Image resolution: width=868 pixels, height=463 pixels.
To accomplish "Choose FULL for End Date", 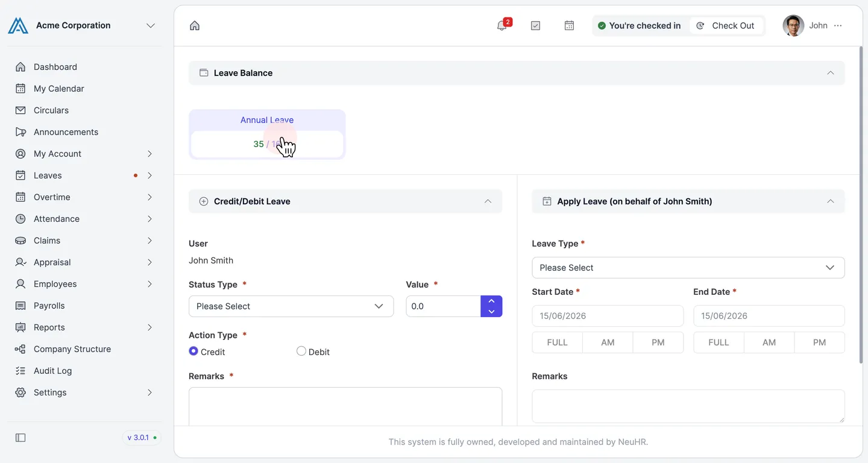I will point(719,342).
